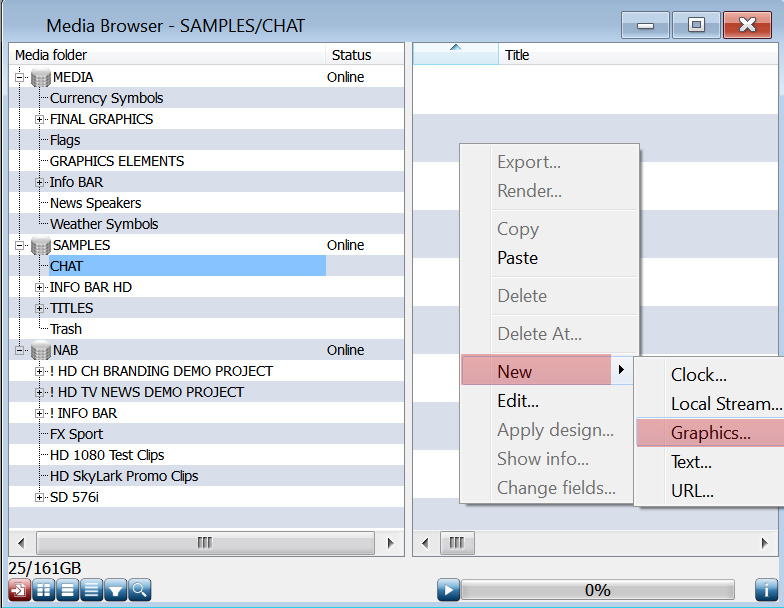Expand the Info BAR folder

click(x=40, y=182)
